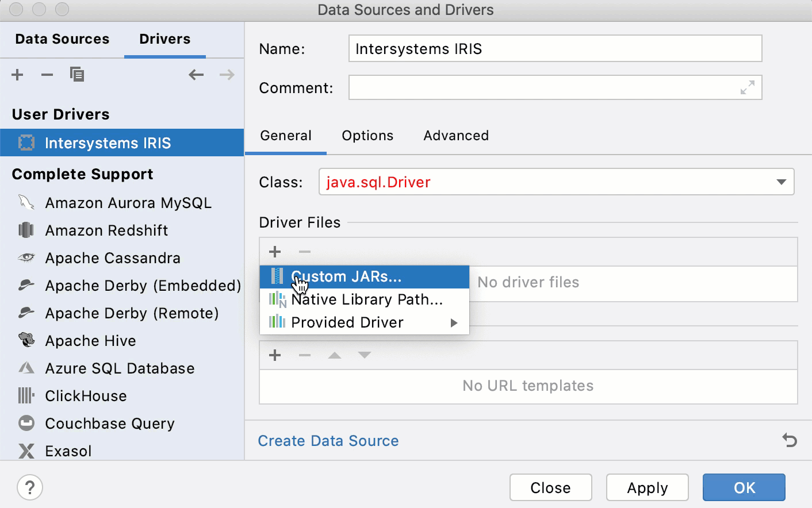Image resolution: width=812 pixels, height=508 pixels.
Task: Reset changes with the revert icon
Action: point(788,440)
